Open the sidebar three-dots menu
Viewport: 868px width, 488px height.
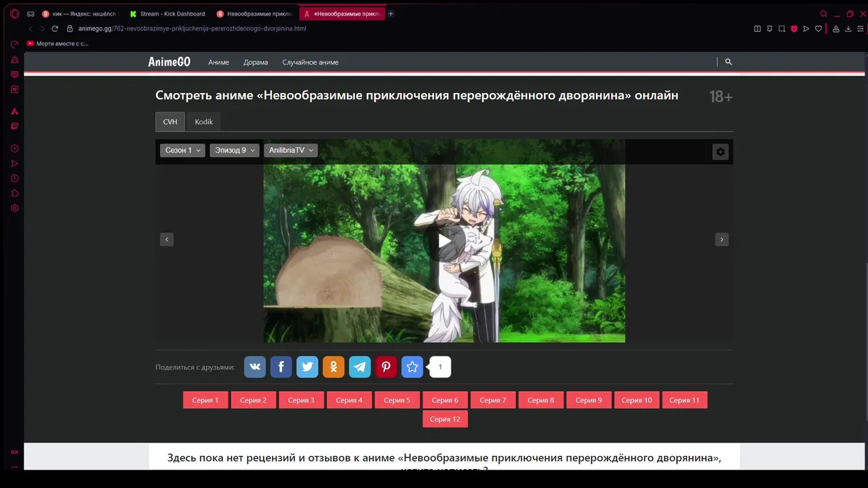14,467
